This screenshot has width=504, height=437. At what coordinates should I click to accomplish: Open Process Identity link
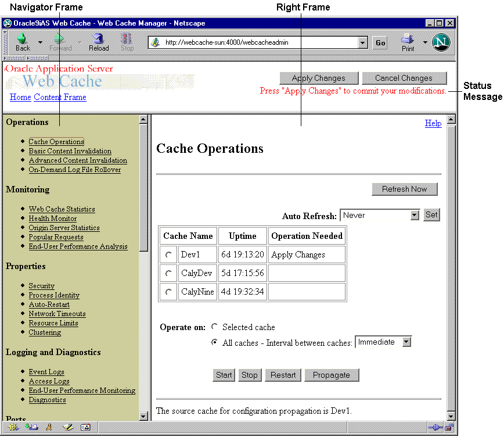pyautogui.click(x=54, y=295)
